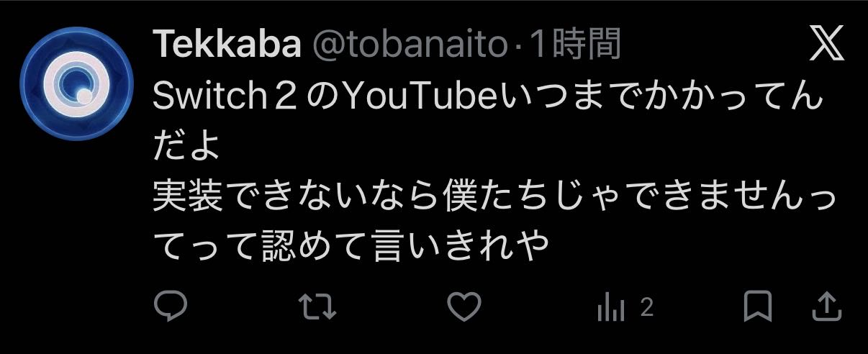Click the X logo at top right
The width and height of the screenshot is (868, 354).
(826, 46)
